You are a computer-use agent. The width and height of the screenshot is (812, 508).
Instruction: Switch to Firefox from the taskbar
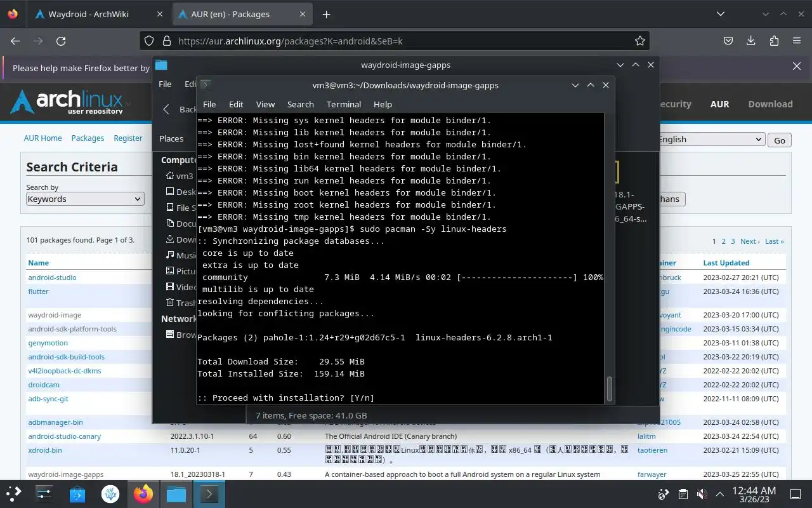click(143, 493)
